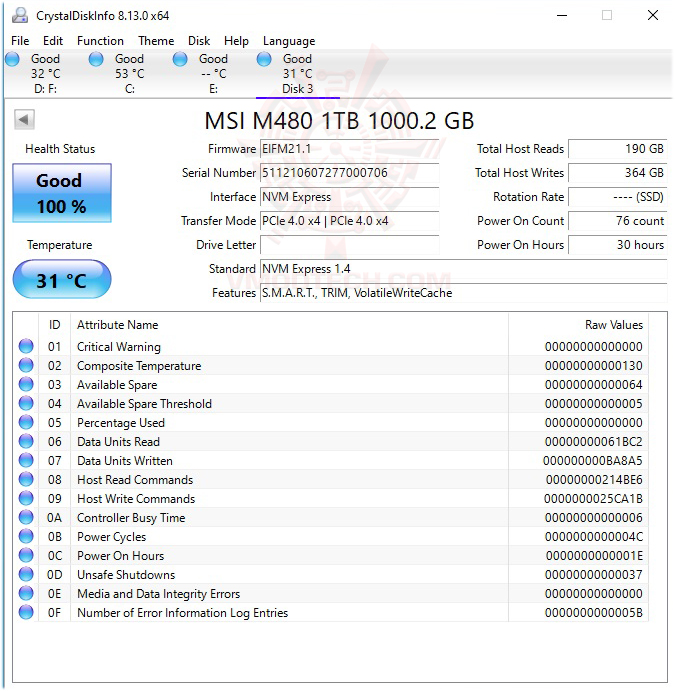
Task: Open the Disk menu
Action: (x=199, y=41)
